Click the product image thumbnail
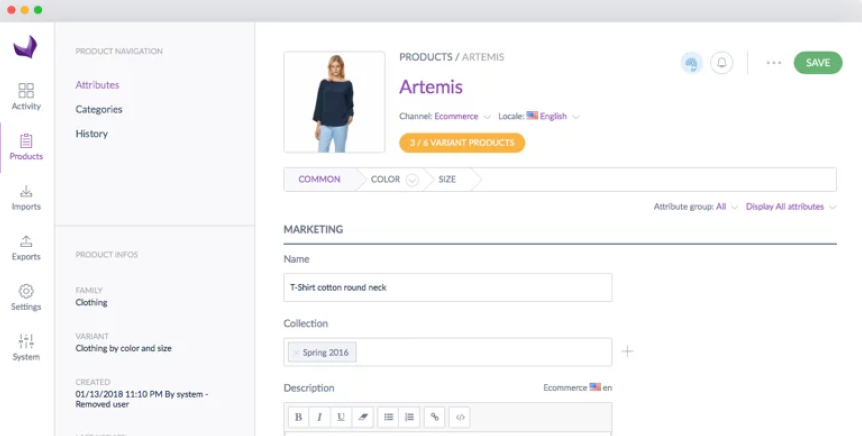The image size is (862, 436). [x=334, y=102]
